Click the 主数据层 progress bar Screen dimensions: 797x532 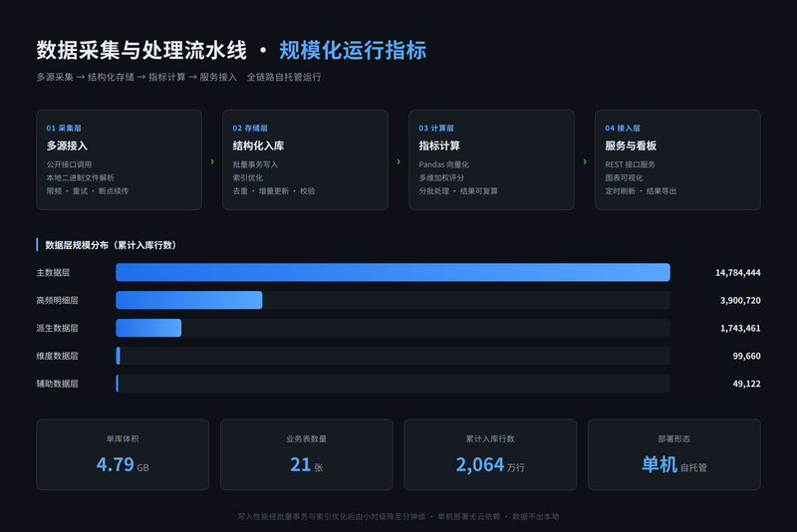(393, 272)
